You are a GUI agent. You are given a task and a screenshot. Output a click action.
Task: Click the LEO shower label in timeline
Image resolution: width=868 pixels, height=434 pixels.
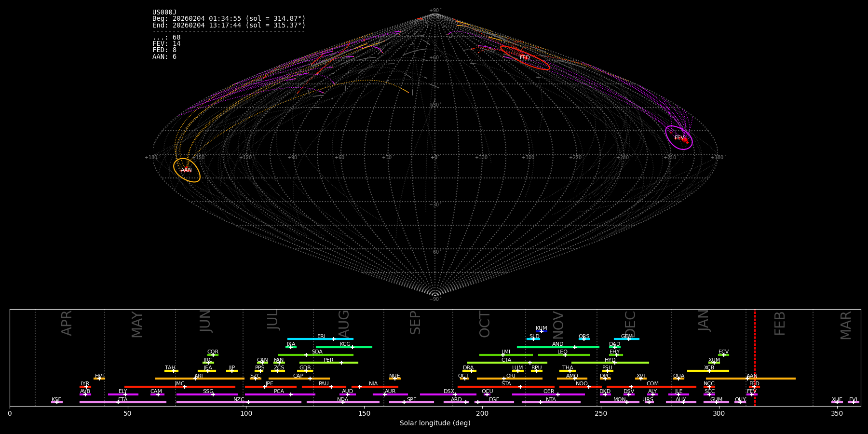point(563,352)
